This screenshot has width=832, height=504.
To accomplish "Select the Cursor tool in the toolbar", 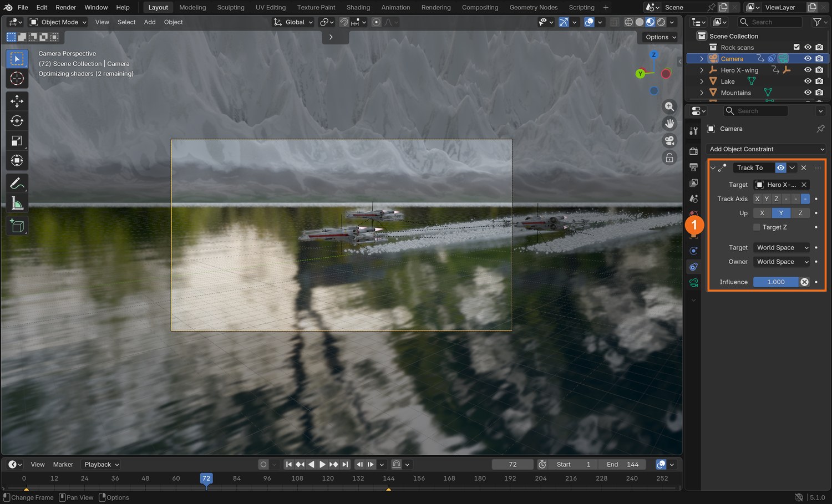I will 17,79.
